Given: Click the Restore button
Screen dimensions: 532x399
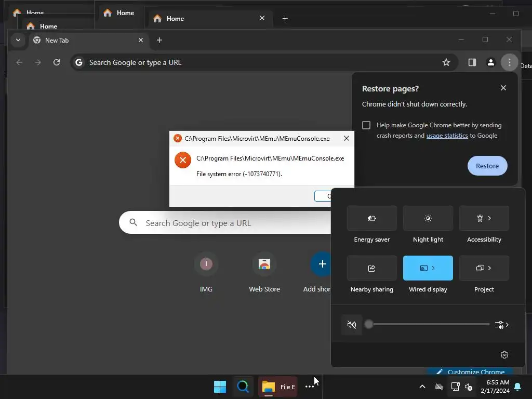Looking at the screenshot, I should click(x=487, y=166).
